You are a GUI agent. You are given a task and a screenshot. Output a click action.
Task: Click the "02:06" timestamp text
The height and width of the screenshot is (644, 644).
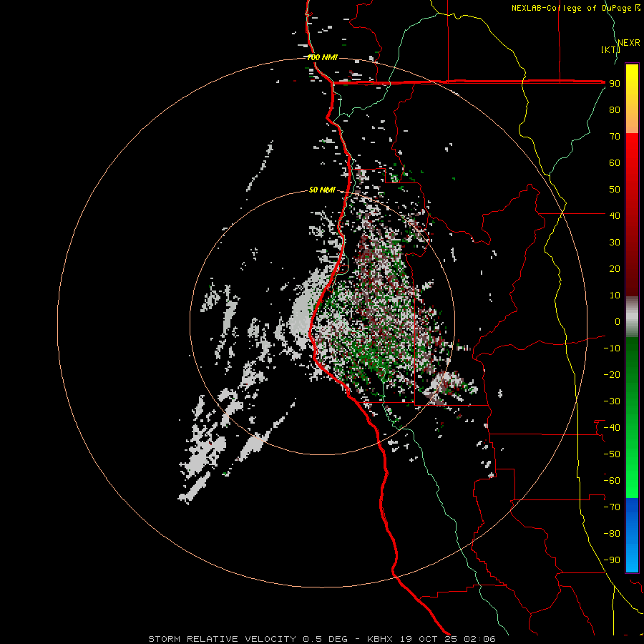coord(479,639)
